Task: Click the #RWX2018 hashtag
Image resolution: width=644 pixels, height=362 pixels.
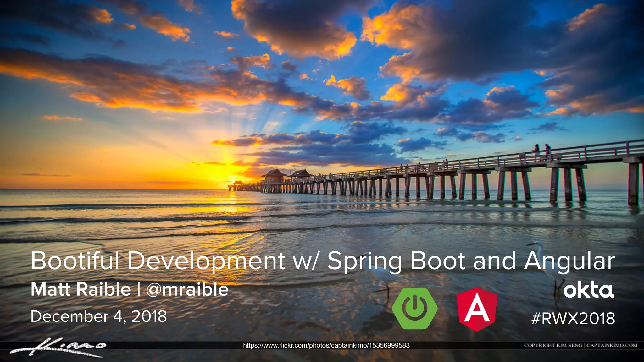Action: coord(573,318)
